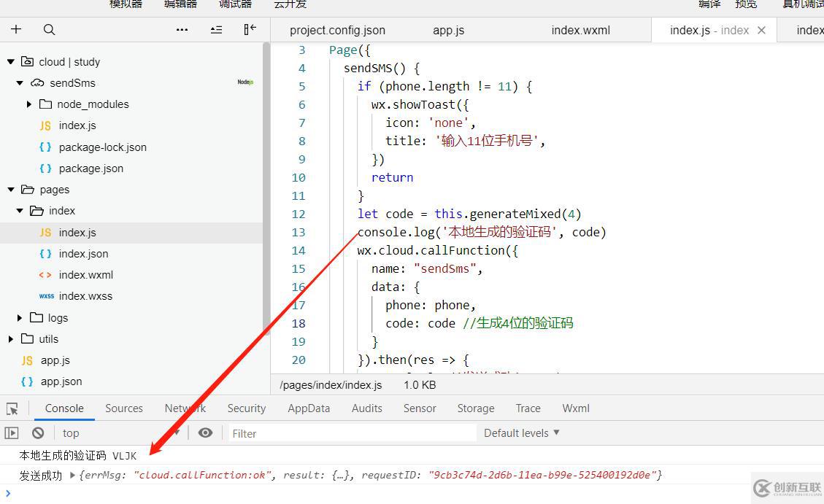This screenshot has width=824, height=504.
Task: Click the console Filter input field
Action: point(352,433)
